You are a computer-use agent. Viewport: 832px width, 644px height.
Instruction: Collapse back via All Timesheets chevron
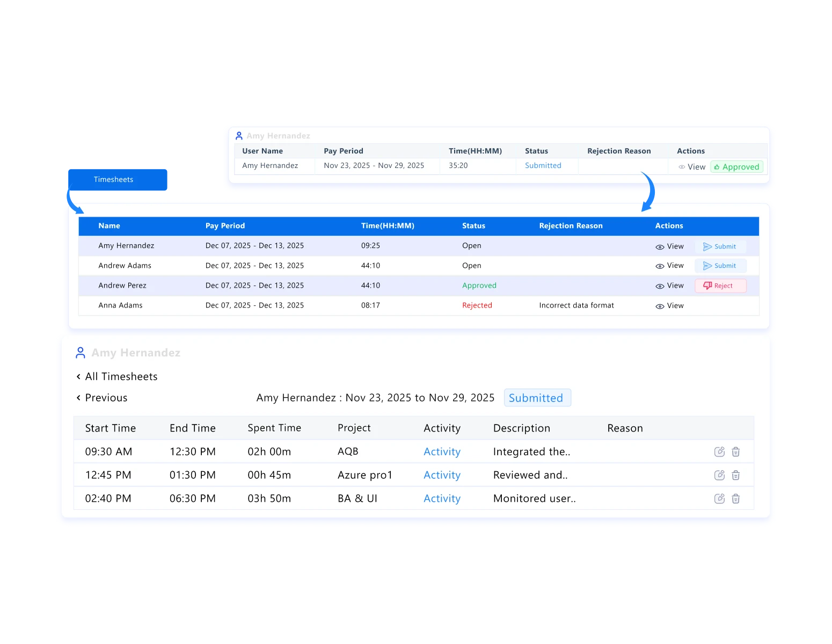[x=78, y=376]
